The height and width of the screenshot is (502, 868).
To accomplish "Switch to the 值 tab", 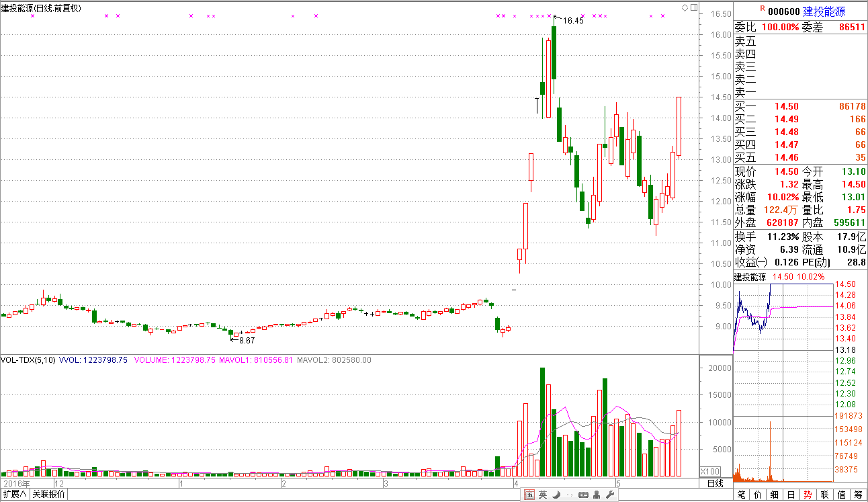I will coord(842,495).
